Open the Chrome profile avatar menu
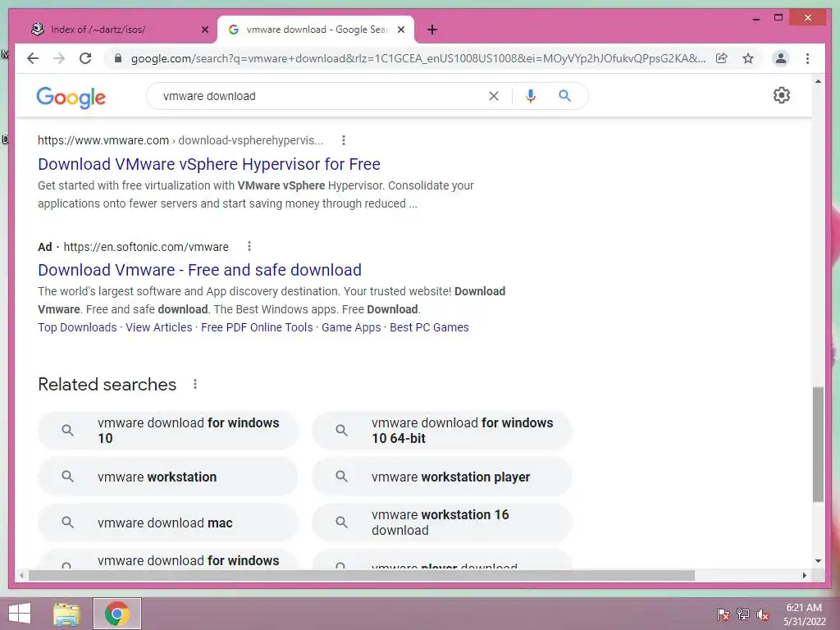The image size is (840, 630). point(781,58)
